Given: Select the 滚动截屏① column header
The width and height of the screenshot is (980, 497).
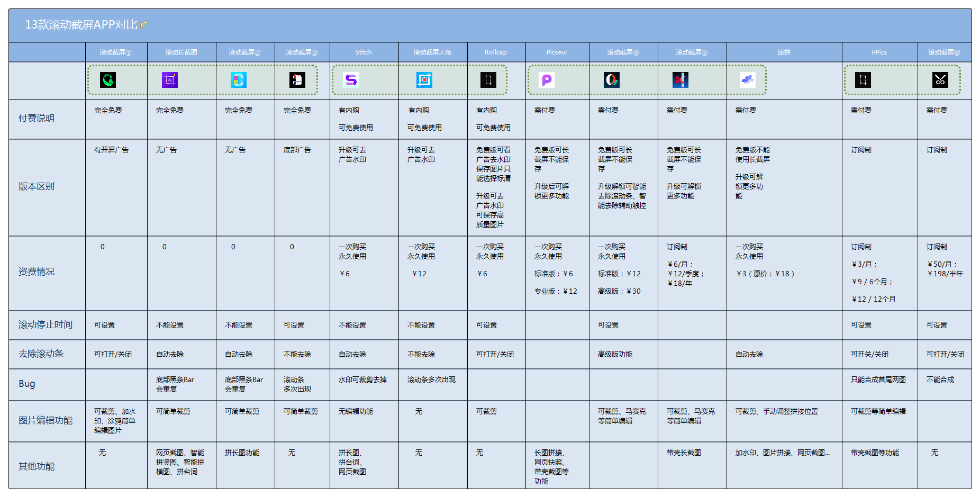Looking at the screenshot, I should click(x=116, y=52).
